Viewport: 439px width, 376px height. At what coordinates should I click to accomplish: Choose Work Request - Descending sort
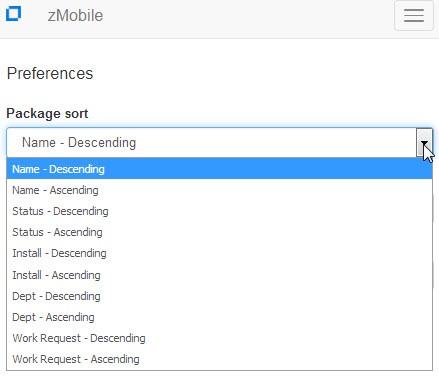tap(219, 338)
